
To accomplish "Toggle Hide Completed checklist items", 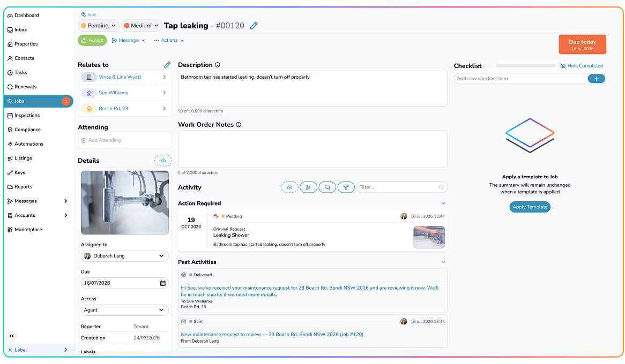I will coord(582,66).
